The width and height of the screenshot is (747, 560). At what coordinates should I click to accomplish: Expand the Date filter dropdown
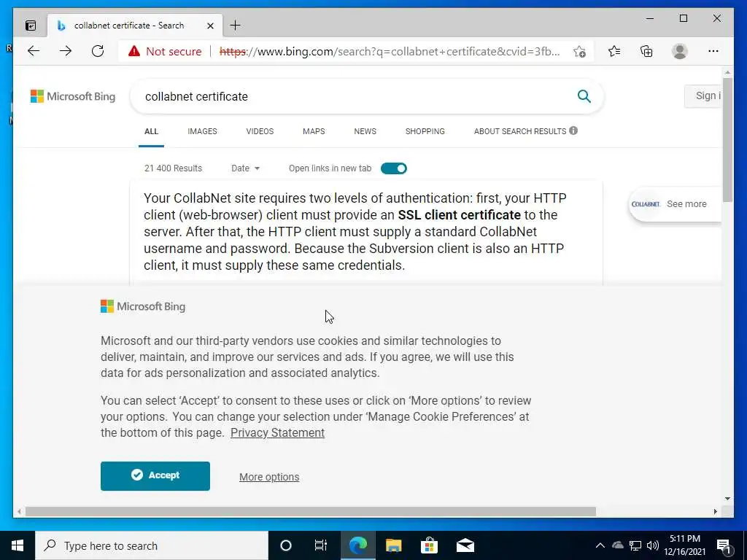(245, 168)
